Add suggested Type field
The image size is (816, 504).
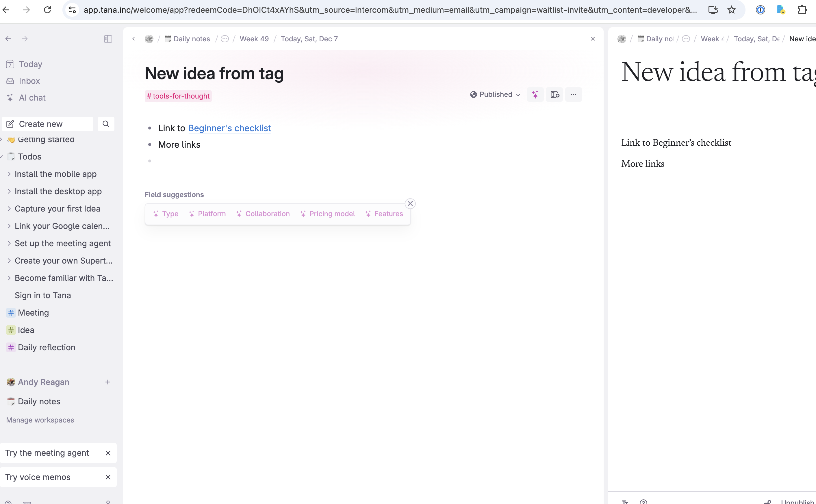pyautogui.click(x=166, y=214)
